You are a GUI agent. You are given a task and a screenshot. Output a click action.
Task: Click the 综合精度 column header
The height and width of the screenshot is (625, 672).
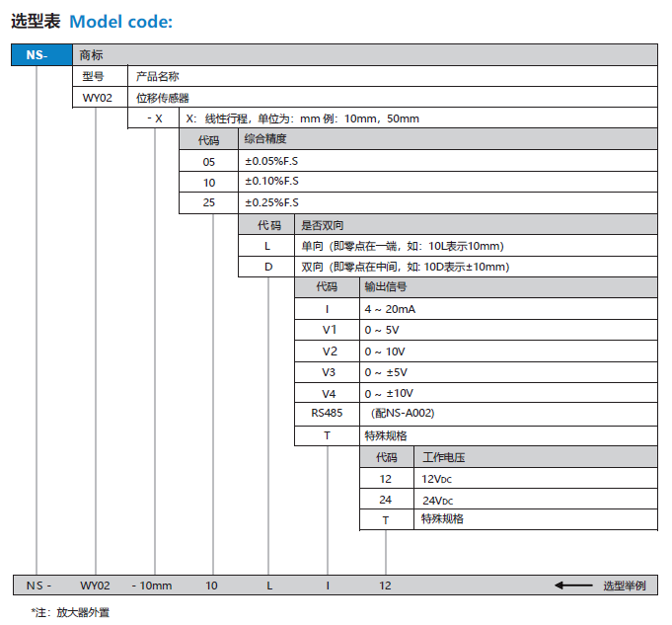point(265,139)
